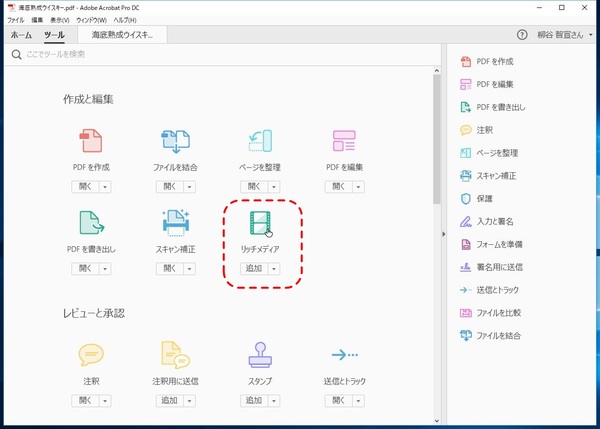This screenshot has height=429, width=600.
Task: Click the search magnifier icon
Action: [16, 54]
